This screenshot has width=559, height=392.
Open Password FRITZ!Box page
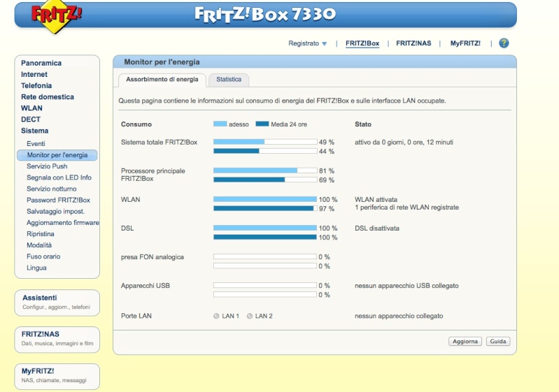pyautogui.click(x=58, y=200)
